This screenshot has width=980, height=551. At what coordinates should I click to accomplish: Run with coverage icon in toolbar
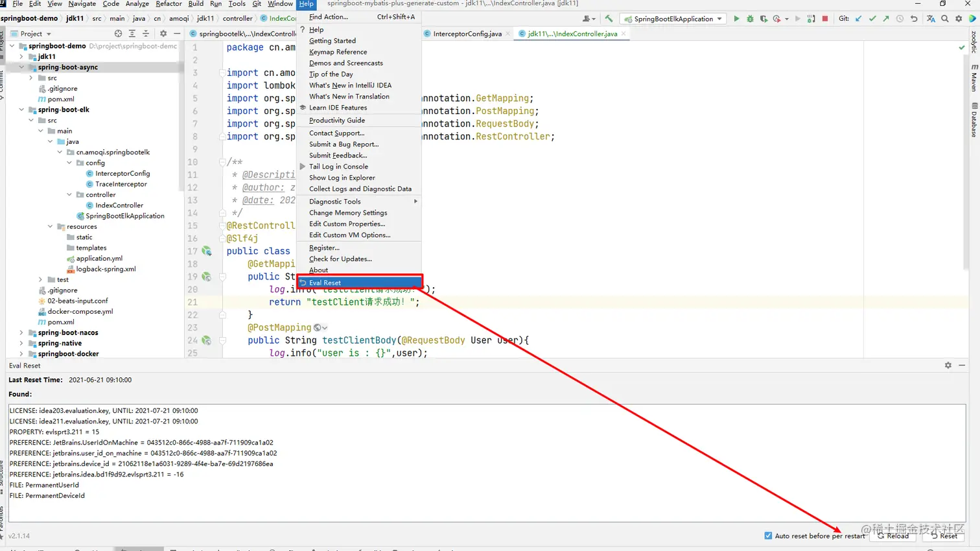[x=764, y=19]
